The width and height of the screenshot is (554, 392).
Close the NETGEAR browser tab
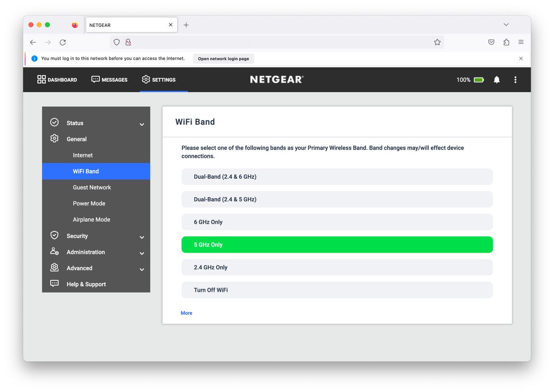171,25
